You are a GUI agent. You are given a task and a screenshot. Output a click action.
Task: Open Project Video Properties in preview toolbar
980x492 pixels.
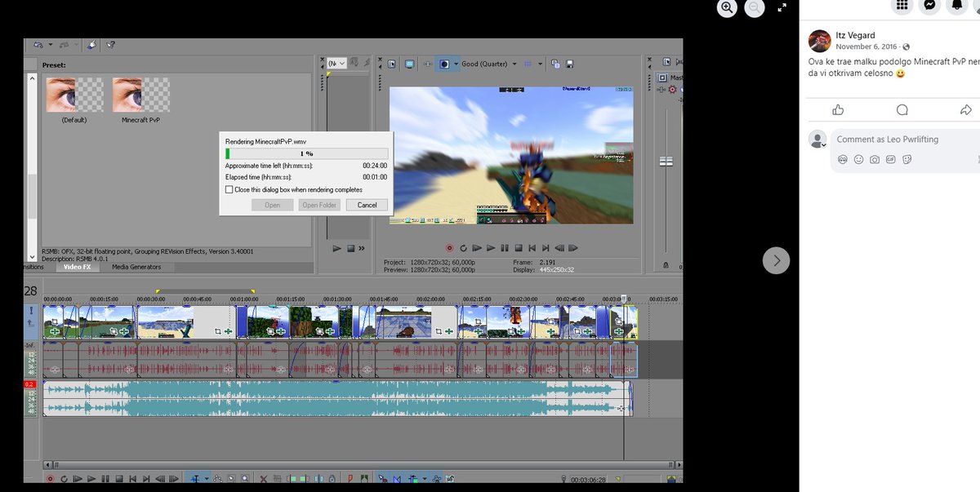[392, 64]
